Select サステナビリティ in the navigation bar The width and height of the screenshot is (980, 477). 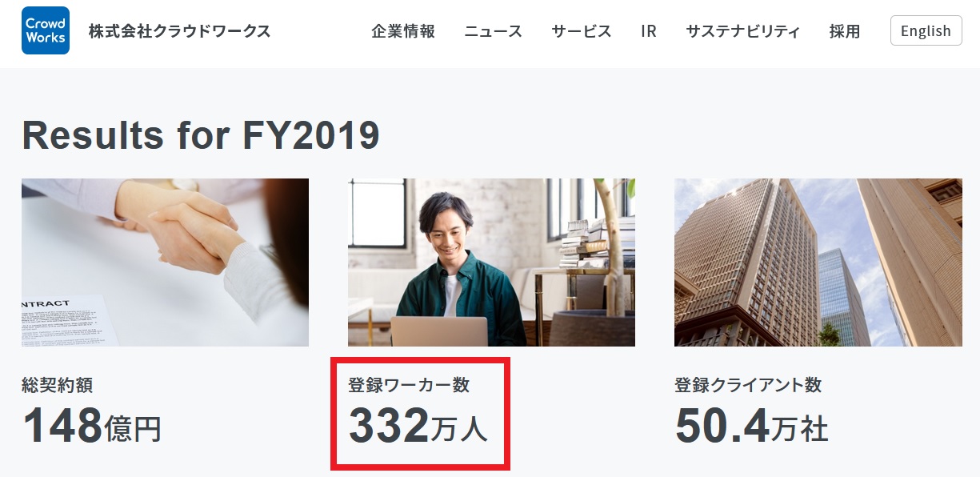tap(743, 31)
